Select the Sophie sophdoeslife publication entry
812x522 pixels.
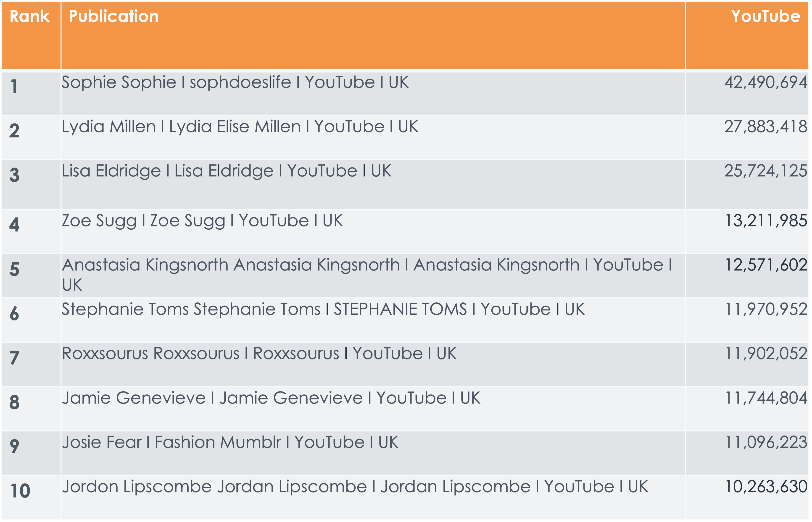pyautogui.click(x=235, y=82)
